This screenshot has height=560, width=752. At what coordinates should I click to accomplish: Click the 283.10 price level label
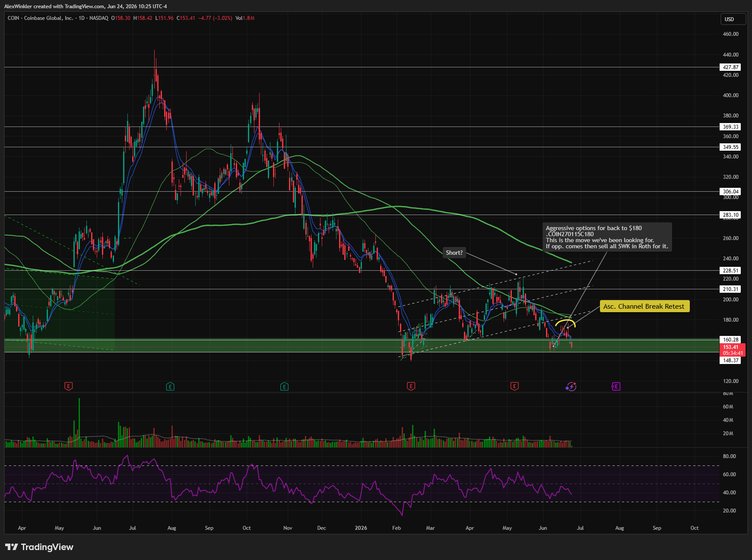click(x=730, y=215)
